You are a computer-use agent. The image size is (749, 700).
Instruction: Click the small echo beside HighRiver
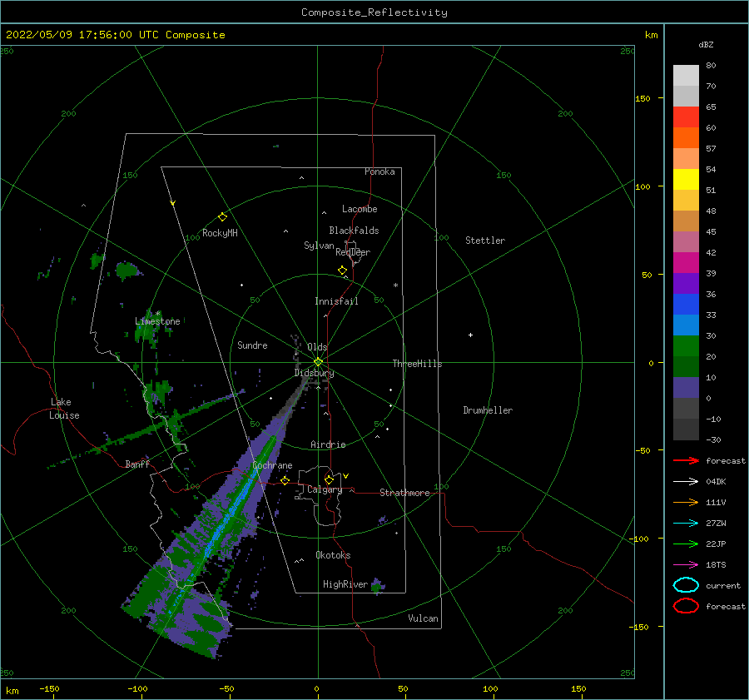pyautogui.click(x=378, y=585)
